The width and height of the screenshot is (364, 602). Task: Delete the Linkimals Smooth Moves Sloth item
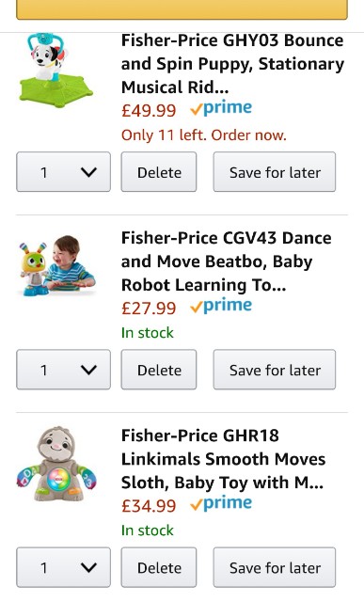(159, 567)
